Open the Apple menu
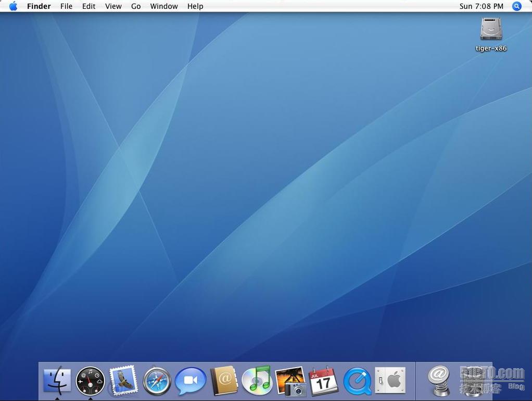This screenshot has width=532, height=401. (x=13, y=6)
